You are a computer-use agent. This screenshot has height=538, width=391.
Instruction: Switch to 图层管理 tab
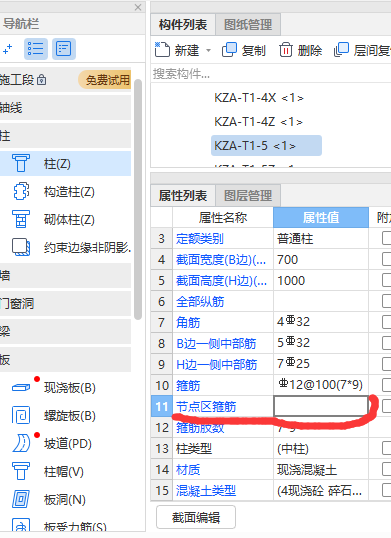coord(248,196)
